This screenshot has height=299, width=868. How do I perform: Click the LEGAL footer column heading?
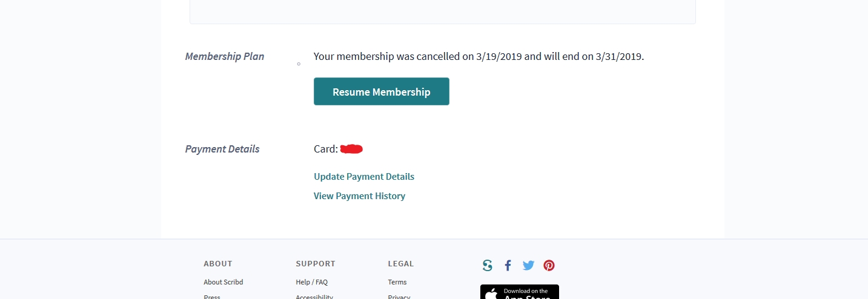click(x=401, y=264)
